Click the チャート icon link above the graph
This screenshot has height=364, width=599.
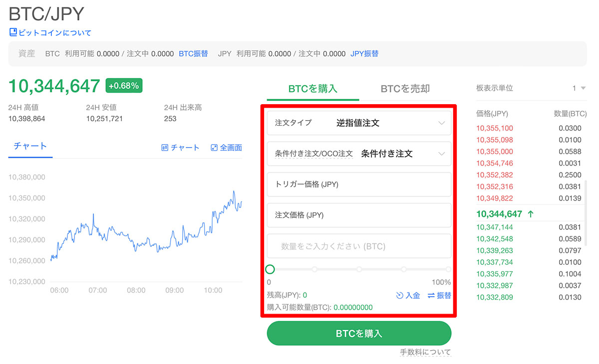(165, 148)
